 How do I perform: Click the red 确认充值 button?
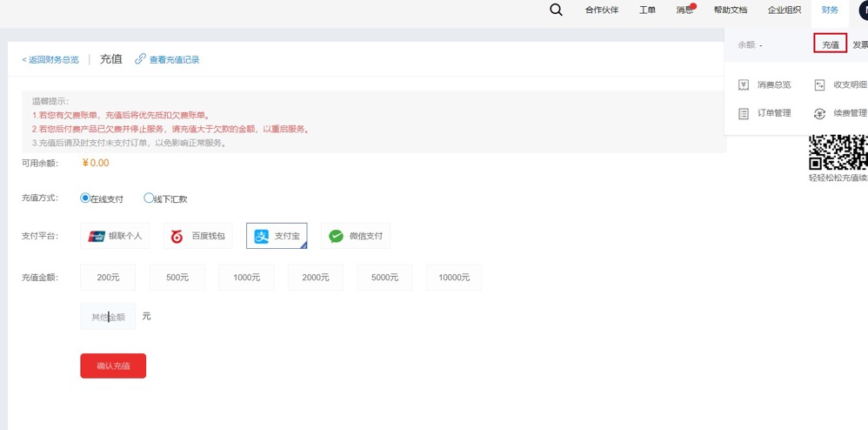(x=113, y=366)
